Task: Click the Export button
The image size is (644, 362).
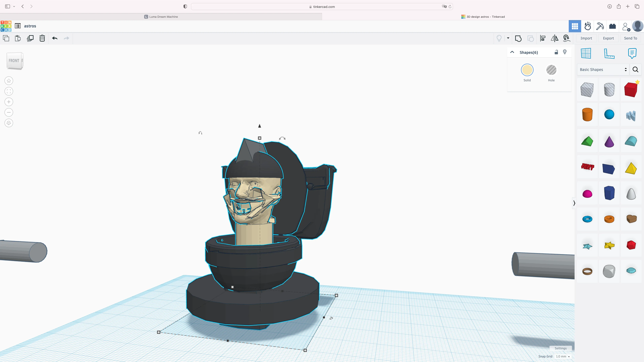Action: [x=608, y=38]
